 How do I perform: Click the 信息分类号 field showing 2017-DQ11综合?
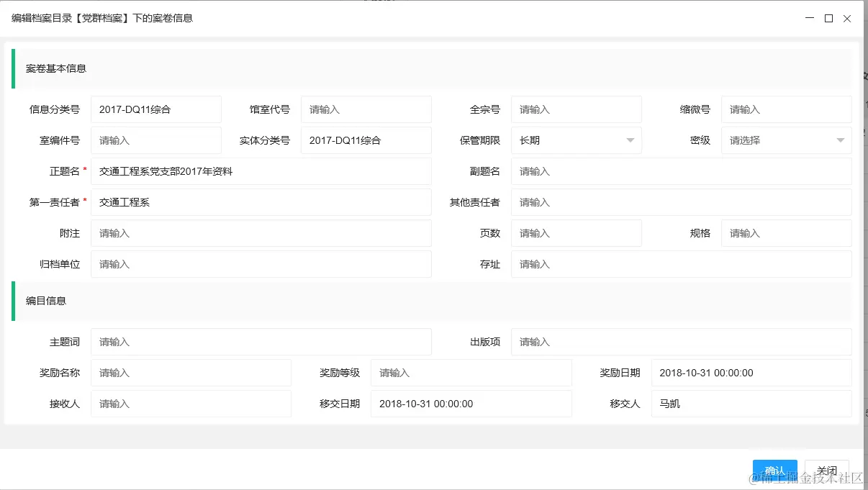click(155, 109)
